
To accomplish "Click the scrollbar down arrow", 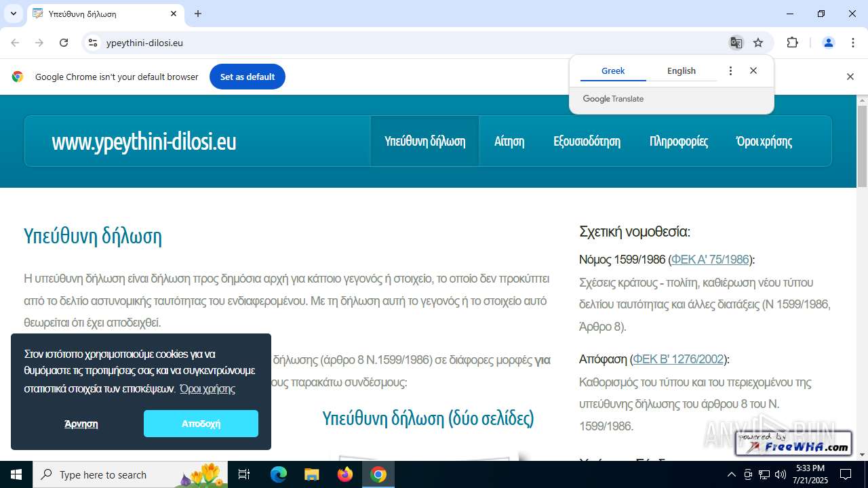I will pyautogui.click(x=862, y=454).
